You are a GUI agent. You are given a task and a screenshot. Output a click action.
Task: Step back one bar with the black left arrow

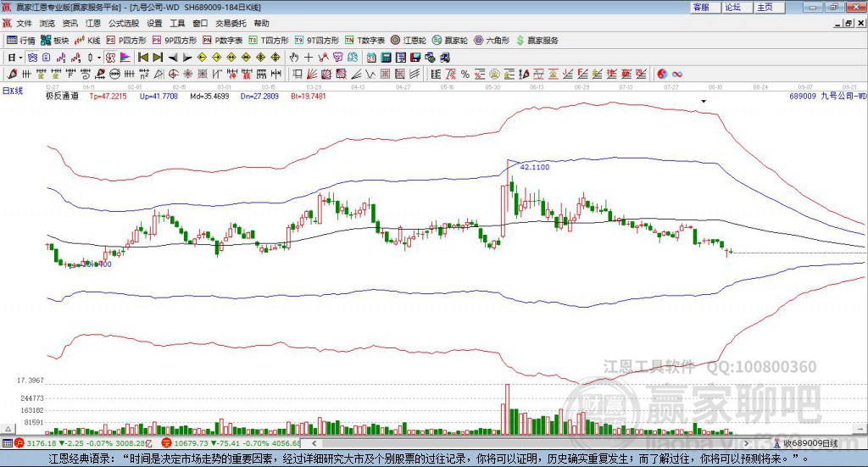point(173,58)
